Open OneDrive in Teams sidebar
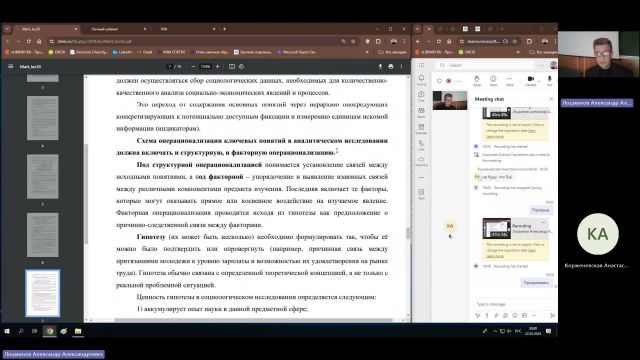Viewport: 640px width, 360px height. [421, 161]
